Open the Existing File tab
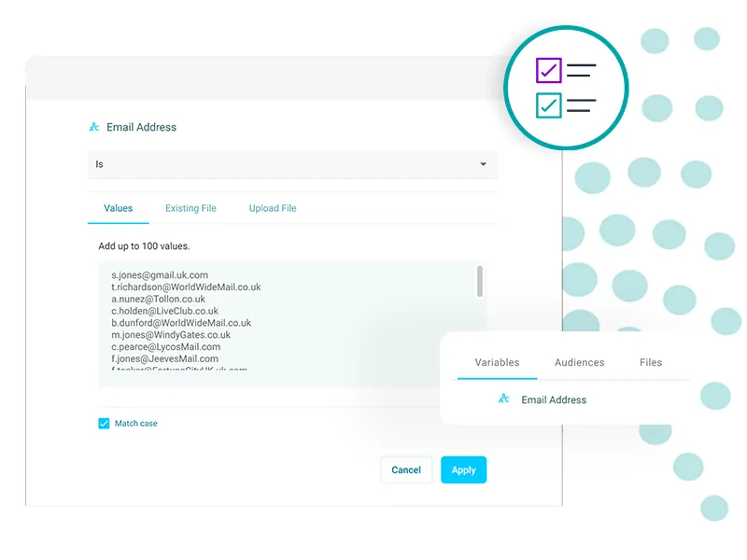The width and height of the screenshot is (747, 560). point(190,208)
